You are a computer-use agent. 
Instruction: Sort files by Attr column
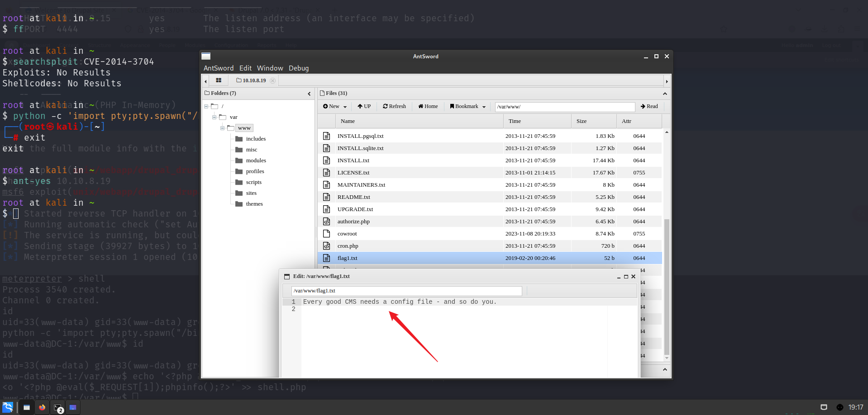[x=639, y=121]
